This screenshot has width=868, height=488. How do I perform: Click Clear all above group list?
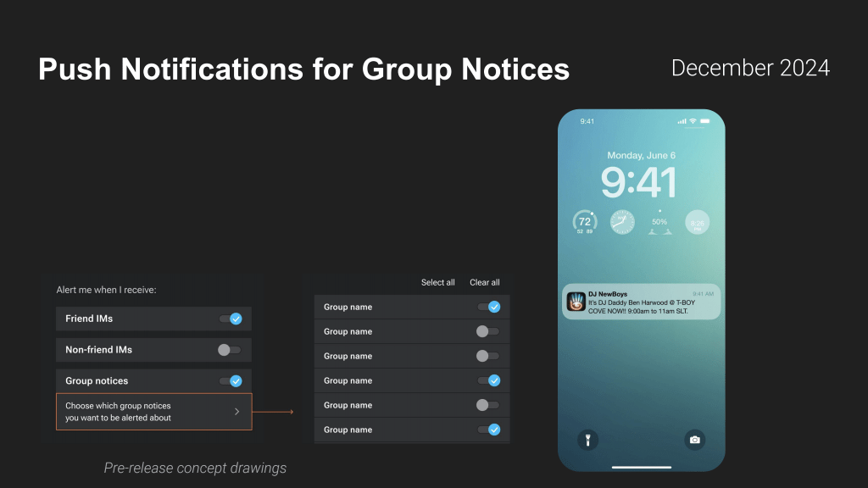tap(484, 282)
